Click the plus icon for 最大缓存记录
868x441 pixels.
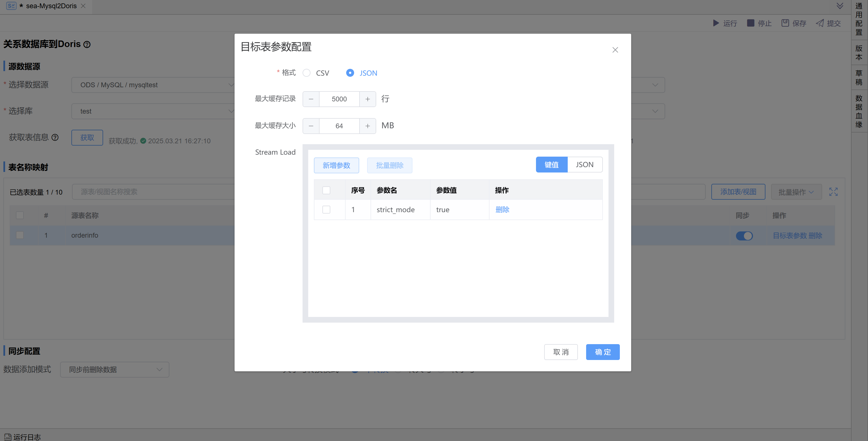point(368,99)
